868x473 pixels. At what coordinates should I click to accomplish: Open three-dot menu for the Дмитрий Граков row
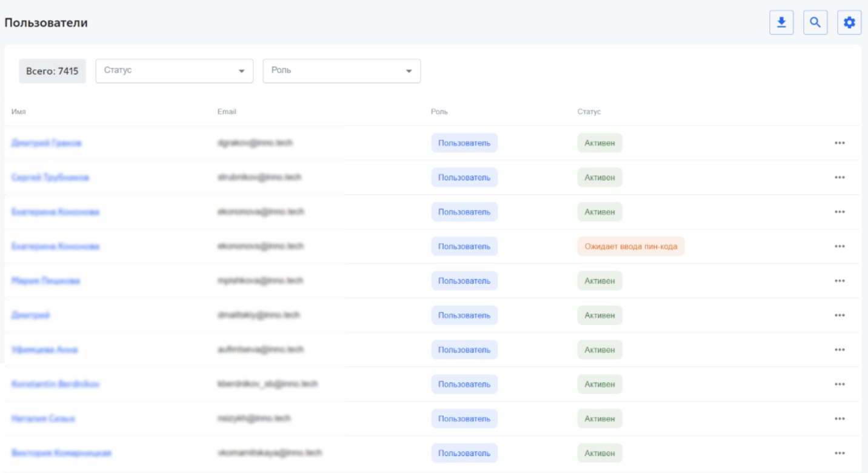pos(840,143)
